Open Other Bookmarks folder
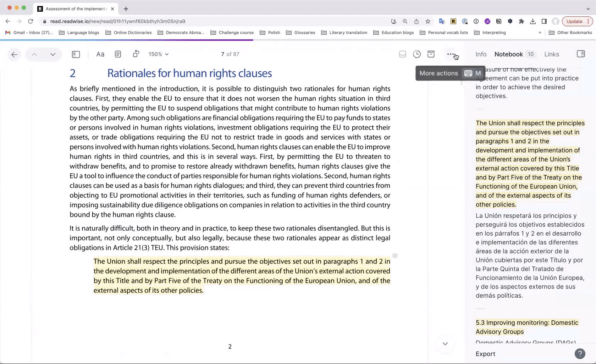The height and width of the screenshot is (364, 596). [x=570, y=32]
